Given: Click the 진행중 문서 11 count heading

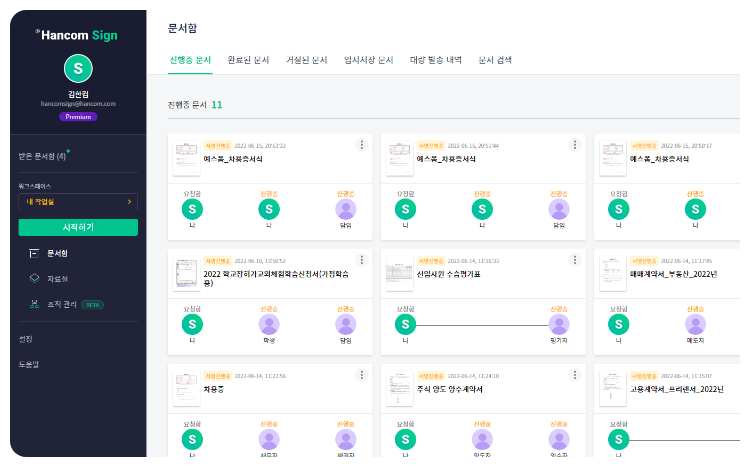Looking at the screenshot, I should coord(195,105).
